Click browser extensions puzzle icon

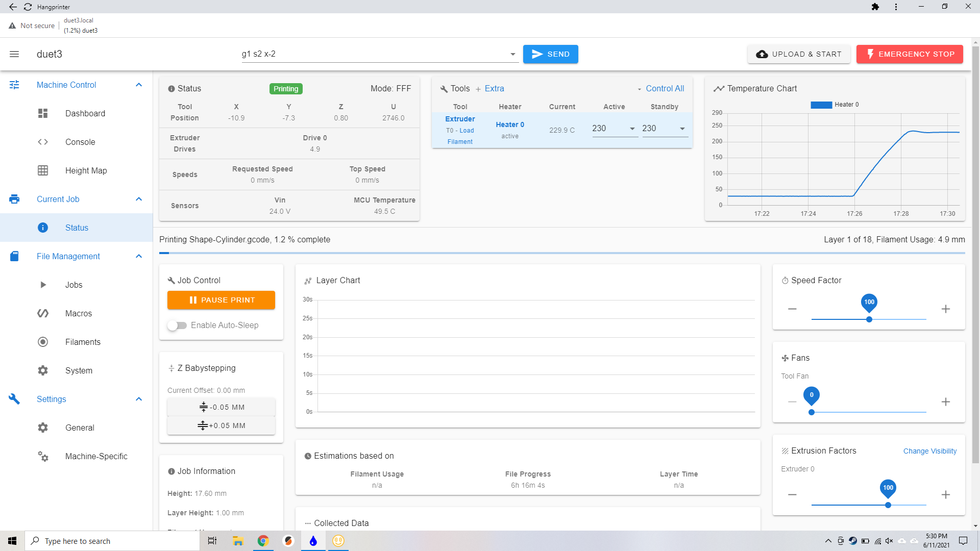coord(875,7)
